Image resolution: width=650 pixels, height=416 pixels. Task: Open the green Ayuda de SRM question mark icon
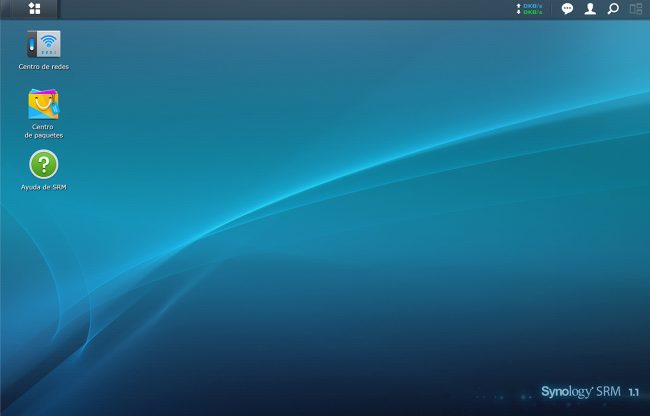[44, 164]
